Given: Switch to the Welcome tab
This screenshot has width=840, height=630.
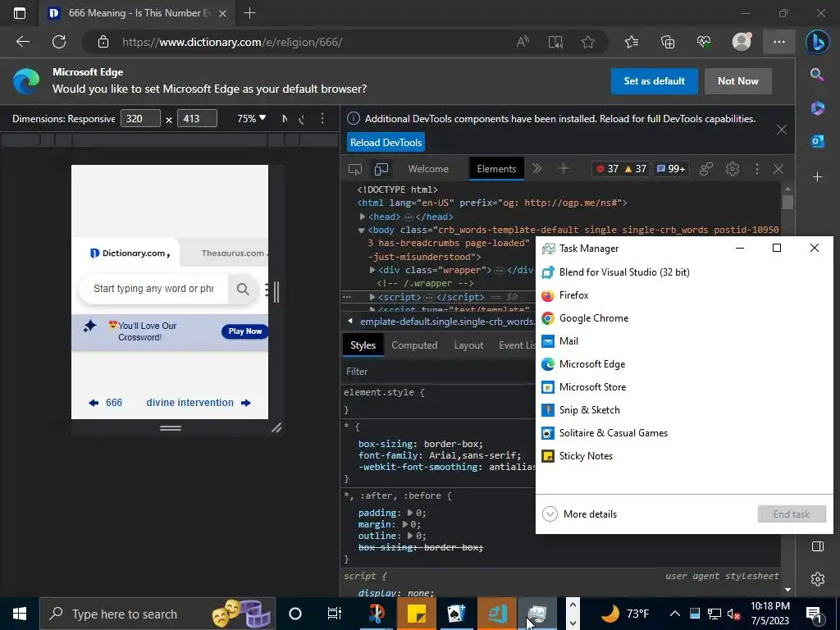Looking at the screenshot, I should [428, 169].
